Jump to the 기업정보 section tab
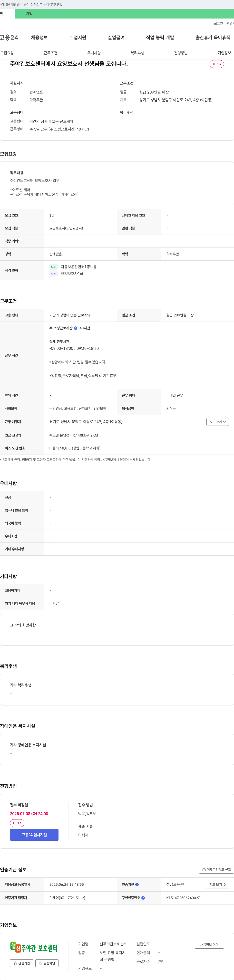Screen dimensions: 234x980 point(224,53)
